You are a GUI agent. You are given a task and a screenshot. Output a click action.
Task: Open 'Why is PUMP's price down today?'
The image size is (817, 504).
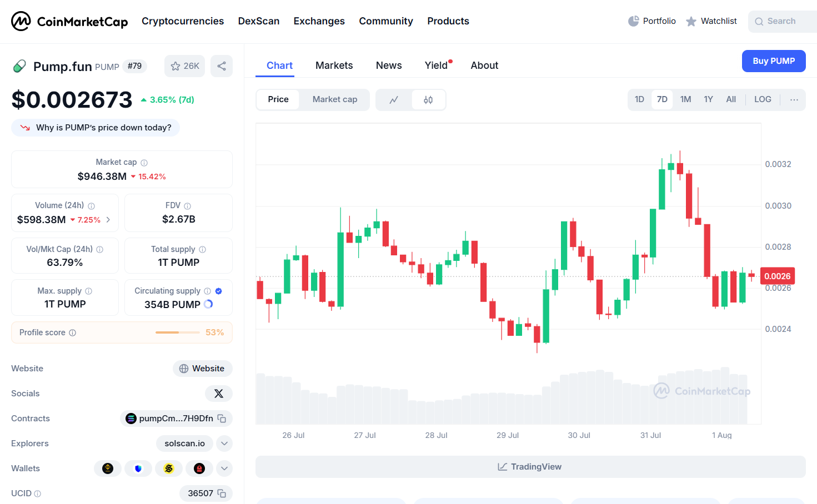[96, 128]
